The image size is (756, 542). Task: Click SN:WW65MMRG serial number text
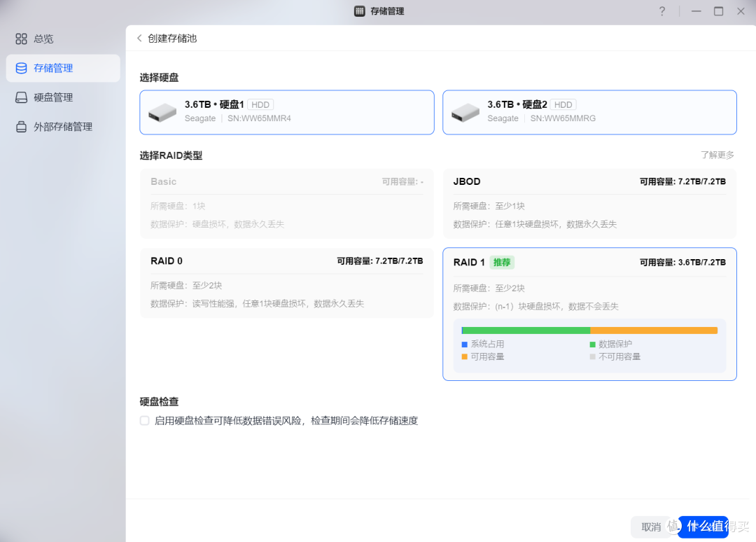(563, 118)
